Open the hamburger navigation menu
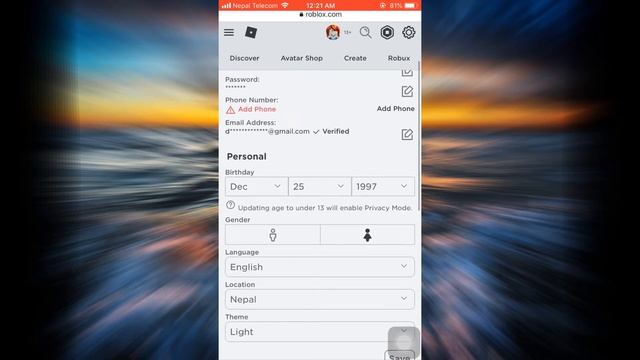Image resolution: width=640 pixels, height=360 pixels. coord(229,33)
